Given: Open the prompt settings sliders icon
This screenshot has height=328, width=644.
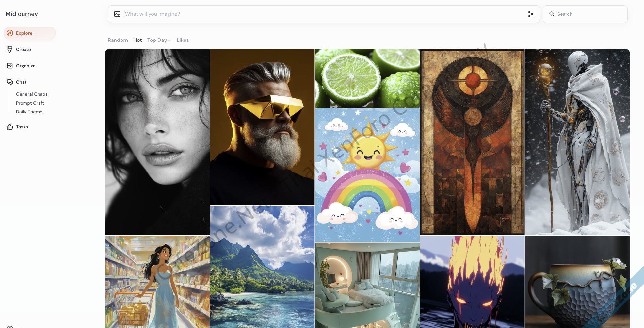Looking at the screenshot, I should [531, 14].
